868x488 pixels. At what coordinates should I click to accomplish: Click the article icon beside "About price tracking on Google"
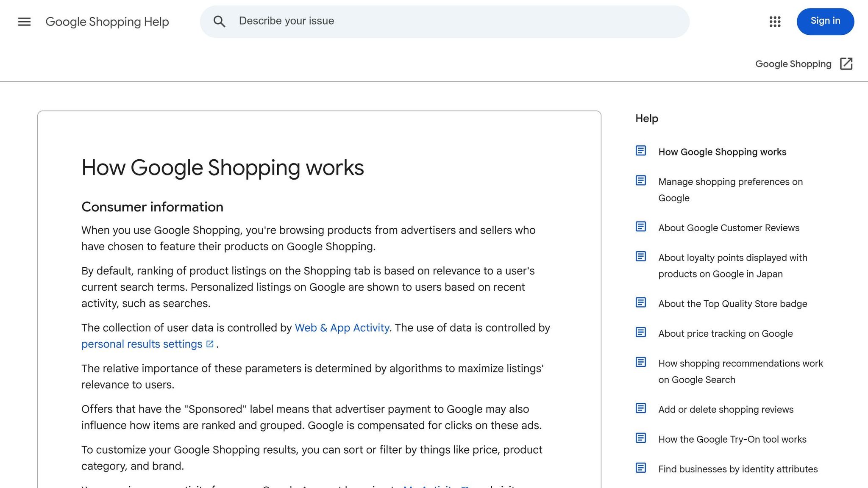[640, 333]
